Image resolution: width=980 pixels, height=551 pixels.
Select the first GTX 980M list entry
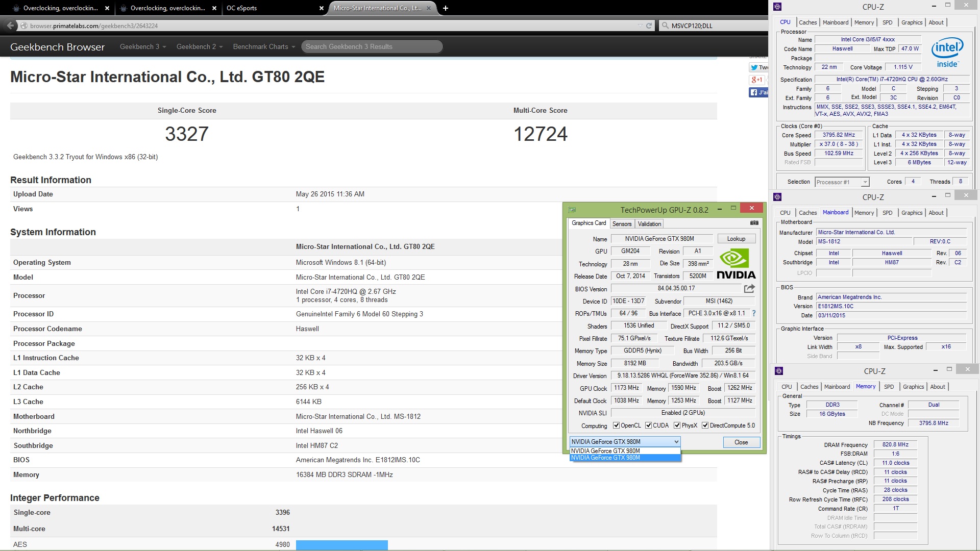[x=625, y=451]
